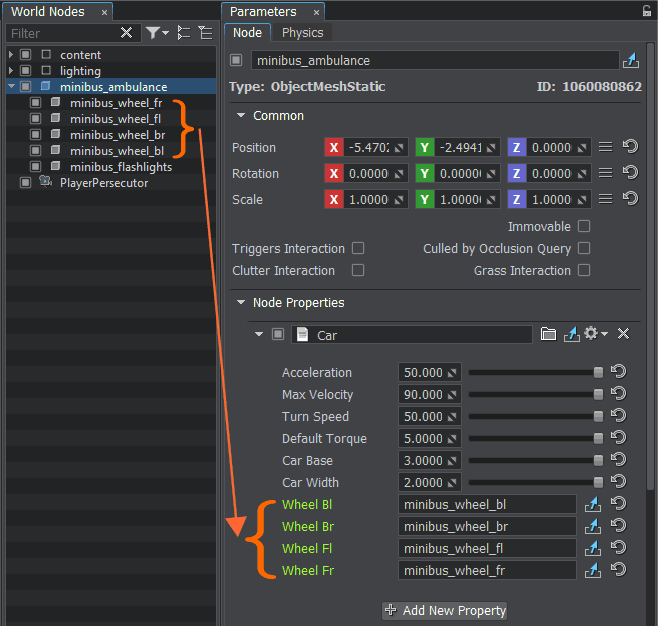The width and height of the screenshot is (658, 626).
Task: Collapse the Node Properties section
Action: [x=241, y=302]
